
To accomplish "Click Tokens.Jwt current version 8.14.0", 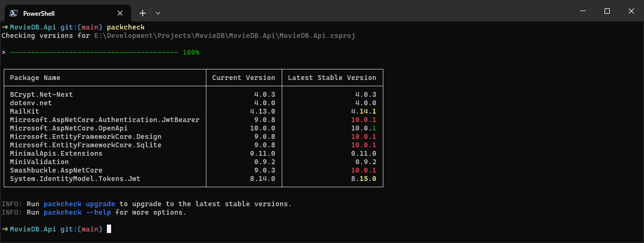I will [263, 179].
